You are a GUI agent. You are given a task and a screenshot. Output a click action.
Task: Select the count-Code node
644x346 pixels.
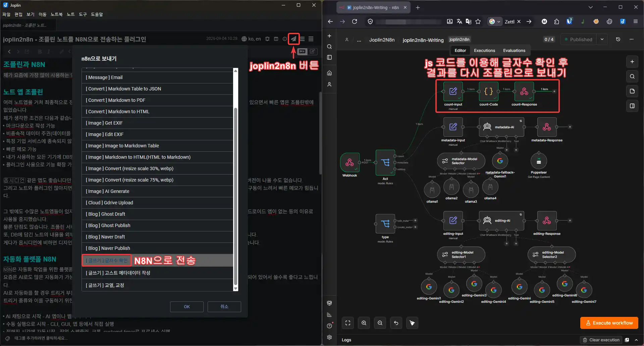489,91
